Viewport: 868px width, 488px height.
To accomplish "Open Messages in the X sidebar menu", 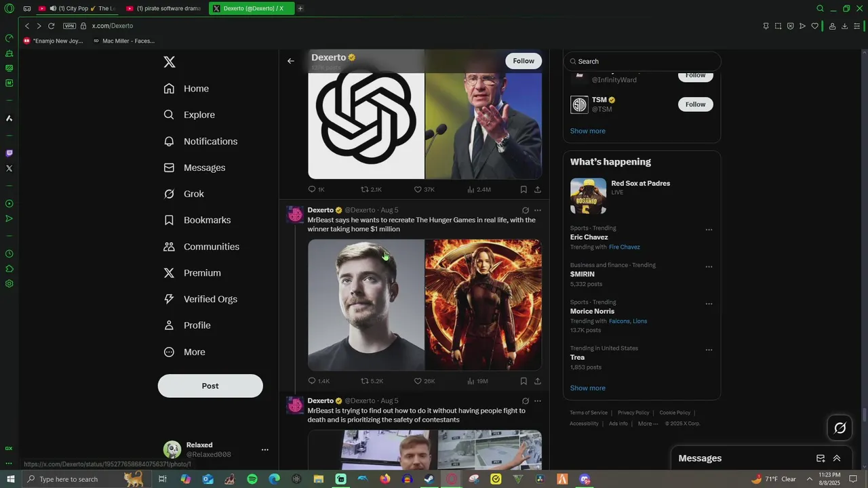I will point(195,167).
